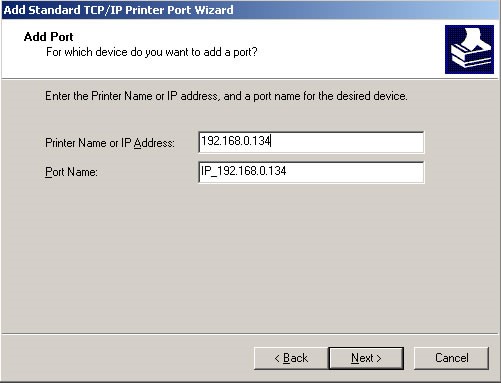Click the Add Port heading
The width and height of the screenshot is (501, 383).
[x=49, y=37]
